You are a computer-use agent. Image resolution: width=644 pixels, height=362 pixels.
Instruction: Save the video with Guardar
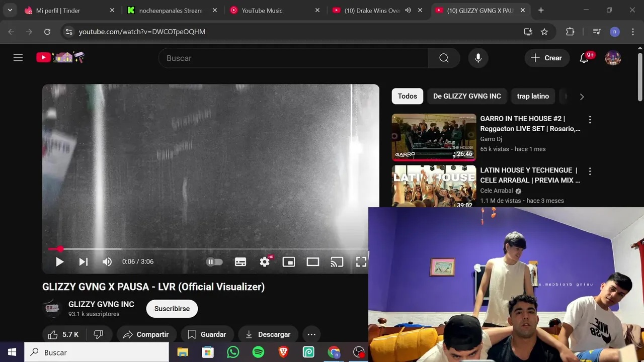click(x=207, y=334)
